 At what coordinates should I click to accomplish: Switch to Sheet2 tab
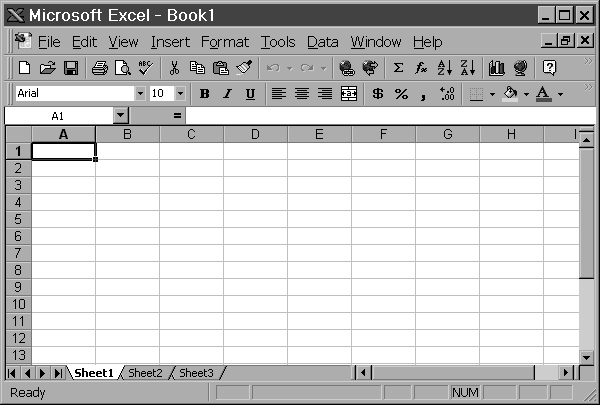pyautogui.click(x=145, y=373)
